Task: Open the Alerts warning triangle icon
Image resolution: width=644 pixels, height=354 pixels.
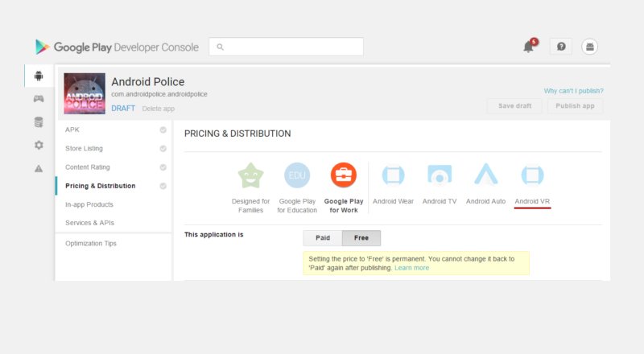Action: [38, 168]
